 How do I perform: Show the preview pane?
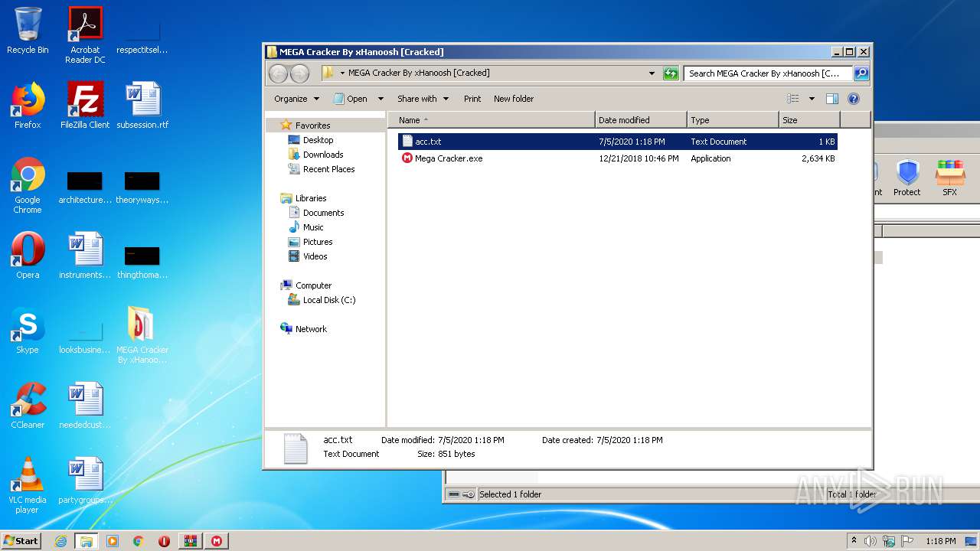click(832, 99)
